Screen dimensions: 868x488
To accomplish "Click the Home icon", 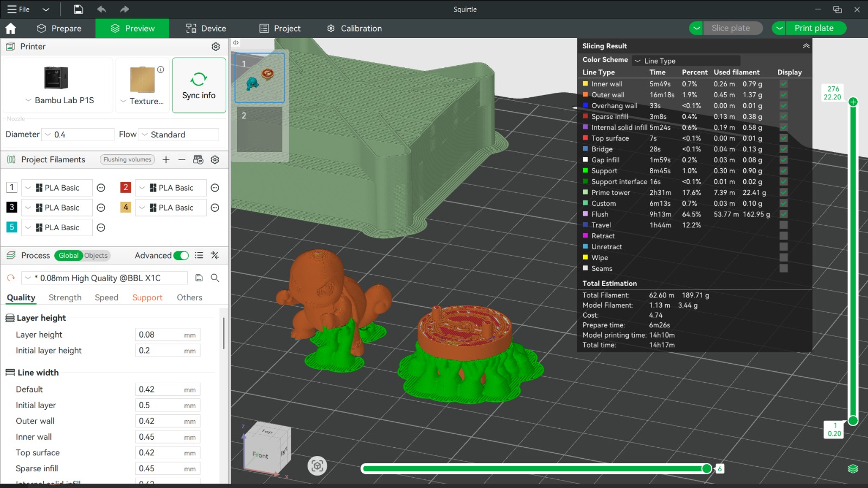I will [11, 28].
